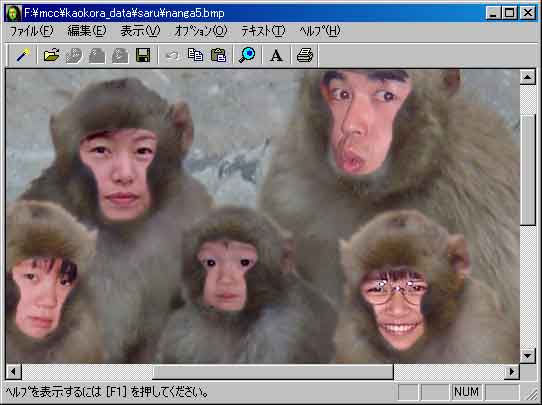Print with the printer icon
Screen dimensions: 542x405
(305, 55)
